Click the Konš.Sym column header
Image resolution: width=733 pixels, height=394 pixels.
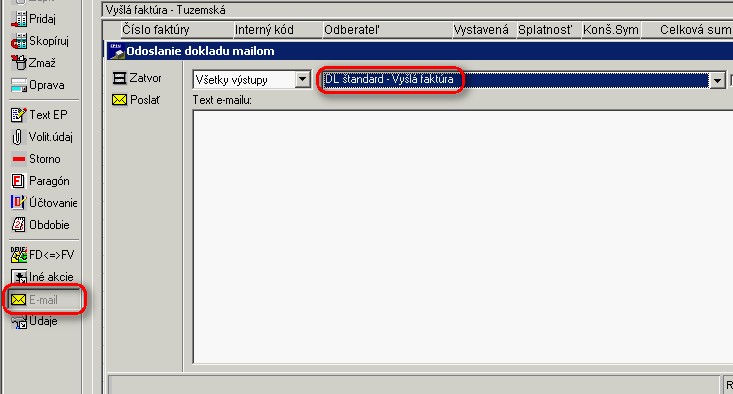point(611,30)
